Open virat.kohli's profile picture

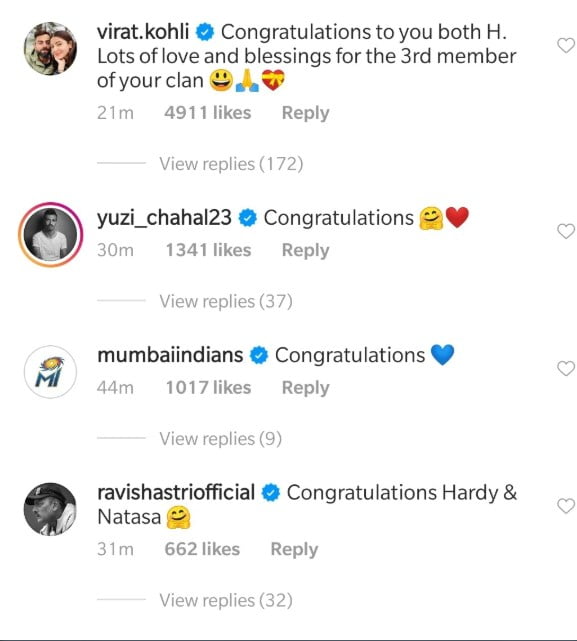[x=50, y=48]
